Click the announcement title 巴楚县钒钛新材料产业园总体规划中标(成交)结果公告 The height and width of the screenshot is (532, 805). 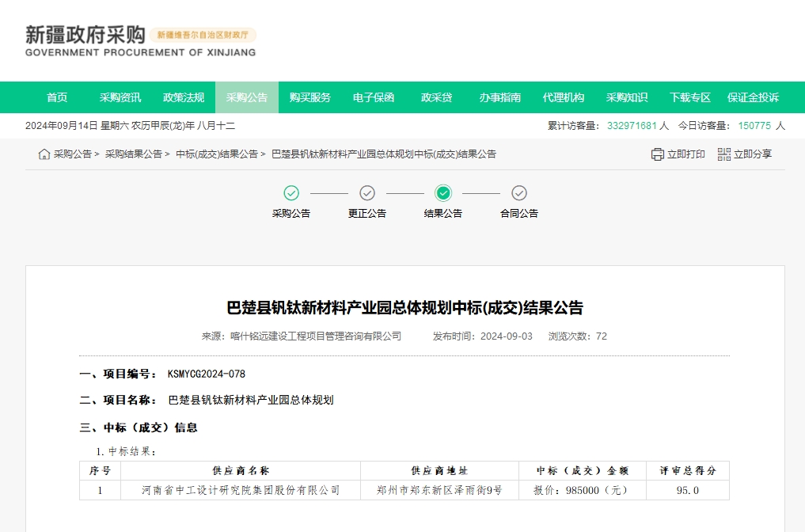tap(404, 308)
